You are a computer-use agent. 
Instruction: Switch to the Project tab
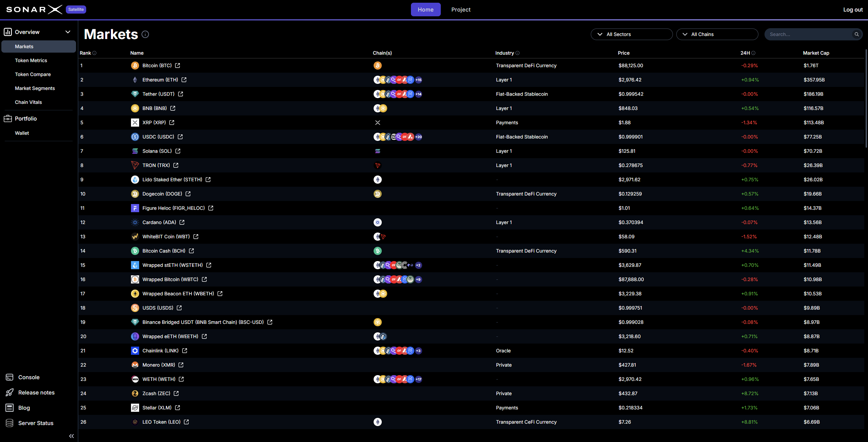coord(461,9)
